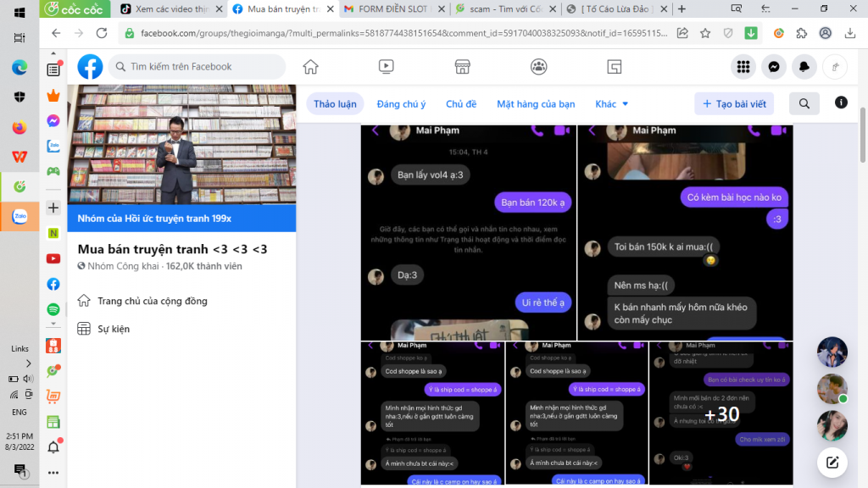Open Spotify from the browser sidebar
The width and height of the screenshot is (868, 488).
click(53, 309)
